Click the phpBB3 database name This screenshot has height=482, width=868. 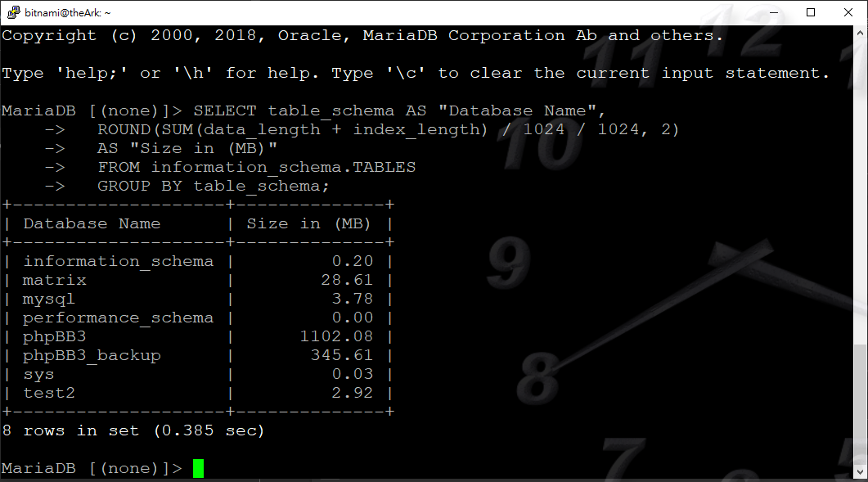(54, 337)
